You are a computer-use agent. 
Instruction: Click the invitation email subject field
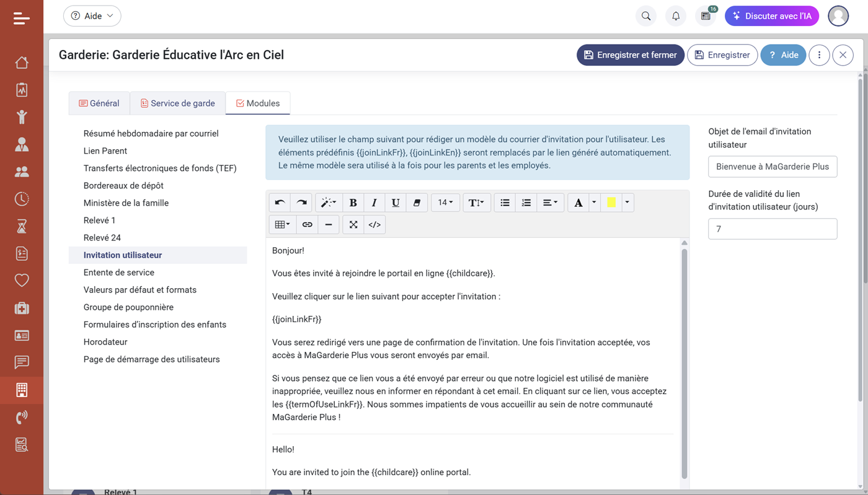point(773,167)
